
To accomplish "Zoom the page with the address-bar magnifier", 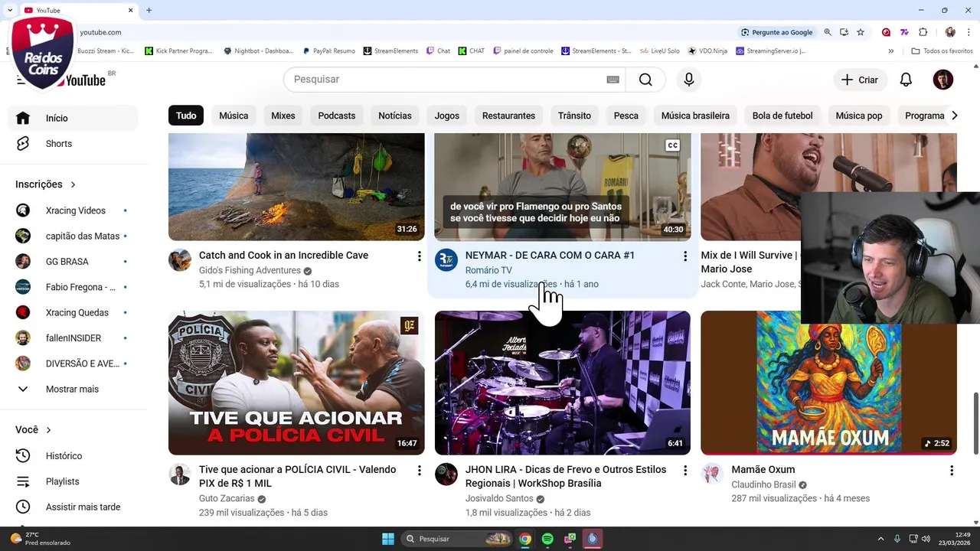I will click(828, 32).
